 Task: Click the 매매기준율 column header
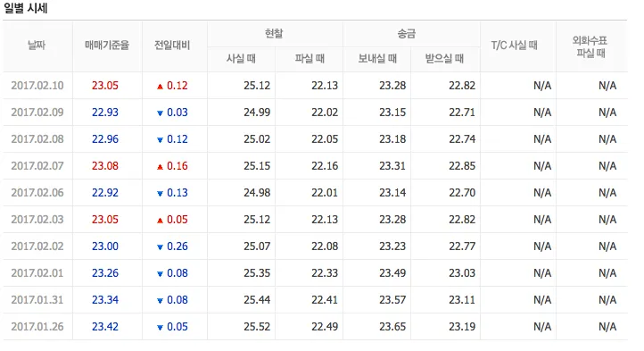[107, 46]
